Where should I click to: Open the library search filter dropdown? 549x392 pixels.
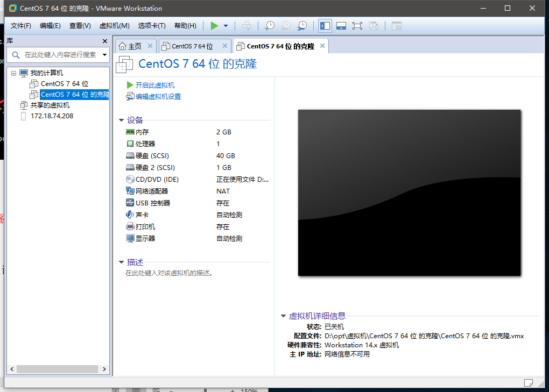(105, 55)
